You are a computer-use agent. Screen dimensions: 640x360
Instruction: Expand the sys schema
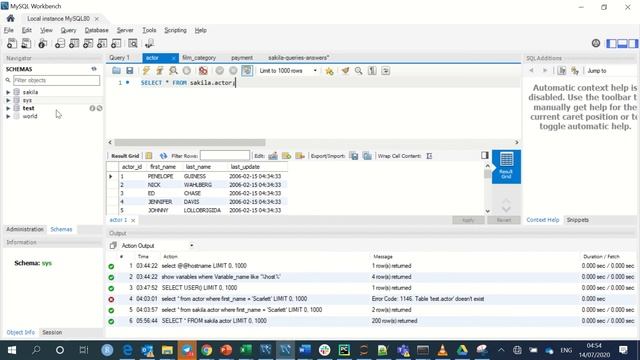(x=8, y=100)
